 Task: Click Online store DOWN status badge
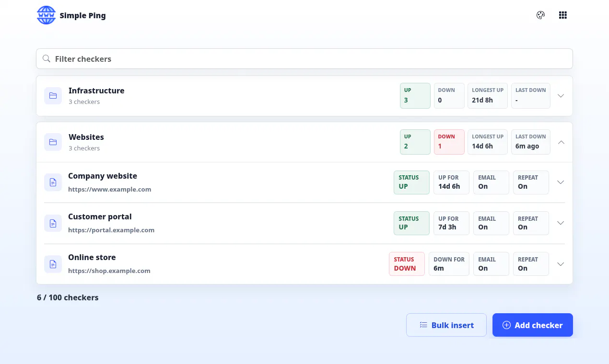pyautogui.click(x=407, y=264)
